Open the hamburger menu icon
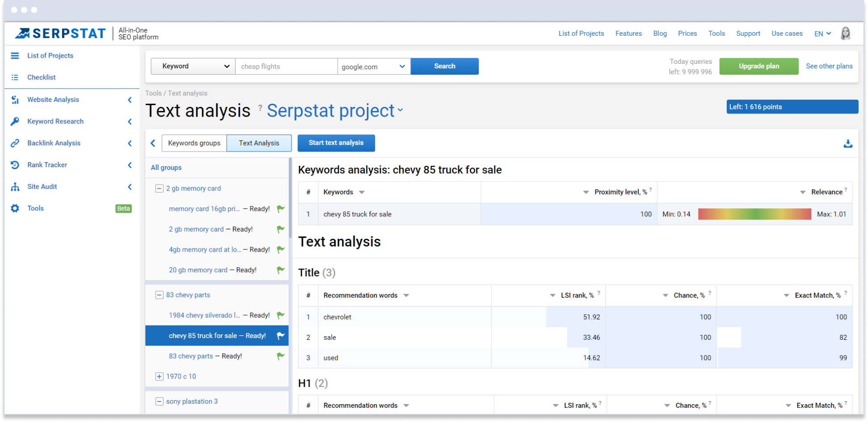This screenshot has height=422, width=868. [15, 55]
